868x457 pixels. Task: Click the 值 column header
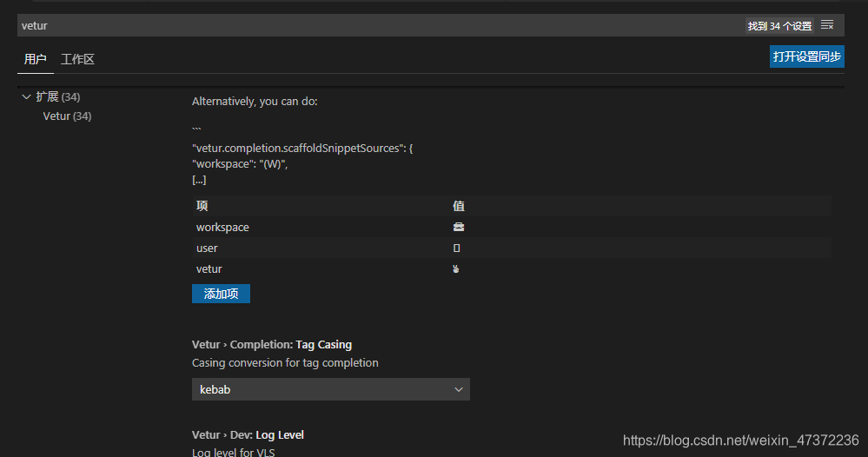(459, 207)
